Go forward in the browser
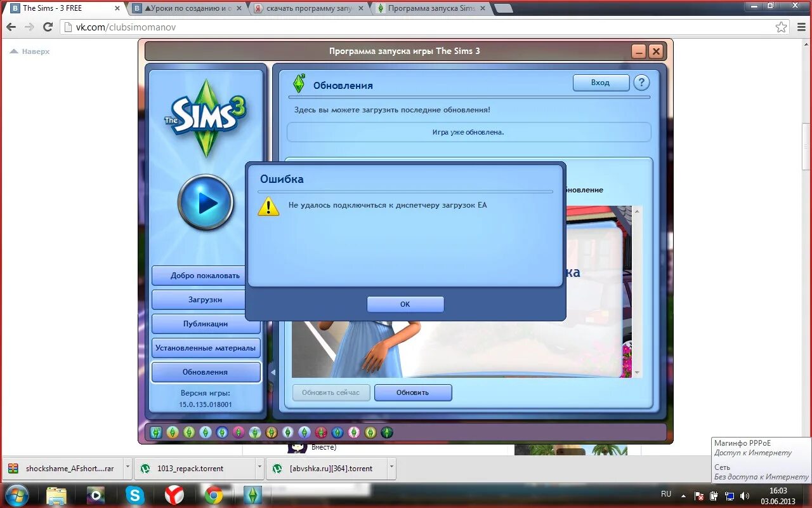The image size is (812, 508). 29,27
